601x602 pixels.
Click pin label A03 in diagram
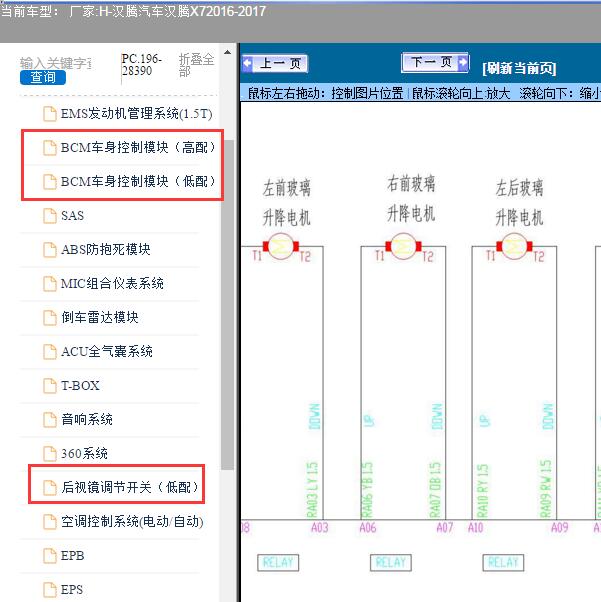click(x=320, y=528)
